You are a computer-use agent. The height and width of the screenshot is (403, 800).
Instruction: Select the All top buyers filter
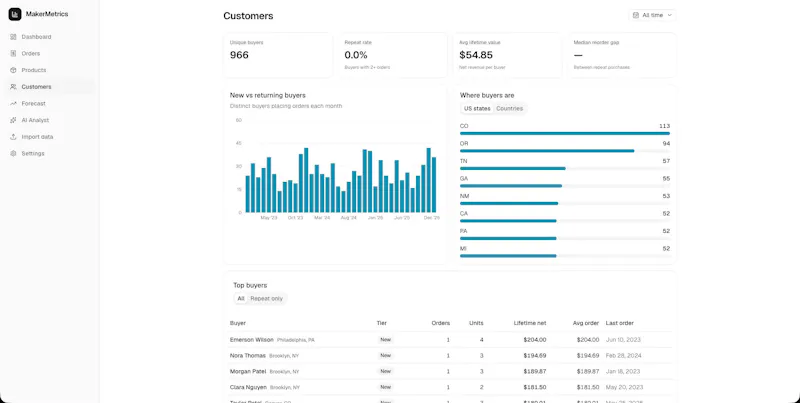tap(241, 298)
